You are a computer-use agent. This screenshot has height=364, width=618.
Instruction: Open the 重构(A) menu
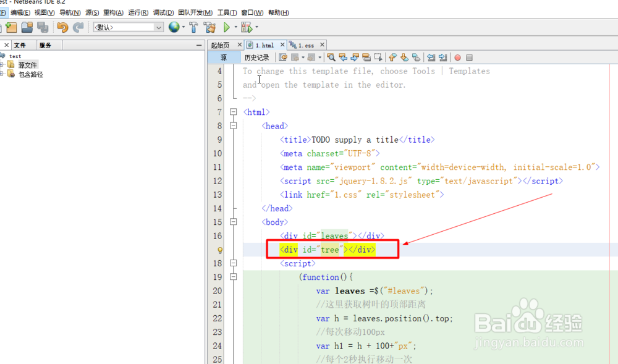pos(113,12)
